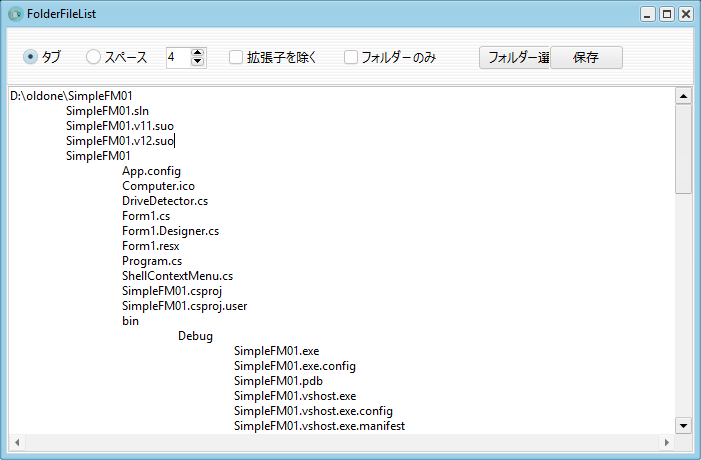Click the 保存 save button
The width and height of the screenshot is (701, 460).
(x=586, y=57)
